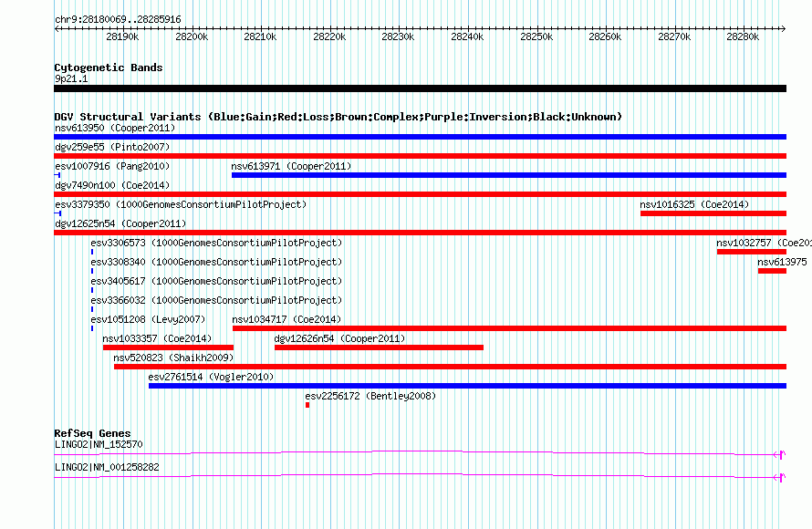The width and height of the screenshot is (812, 529).
Task: Open the esv1007916 (Pang2010) variant label
Action: click(112, 166)
